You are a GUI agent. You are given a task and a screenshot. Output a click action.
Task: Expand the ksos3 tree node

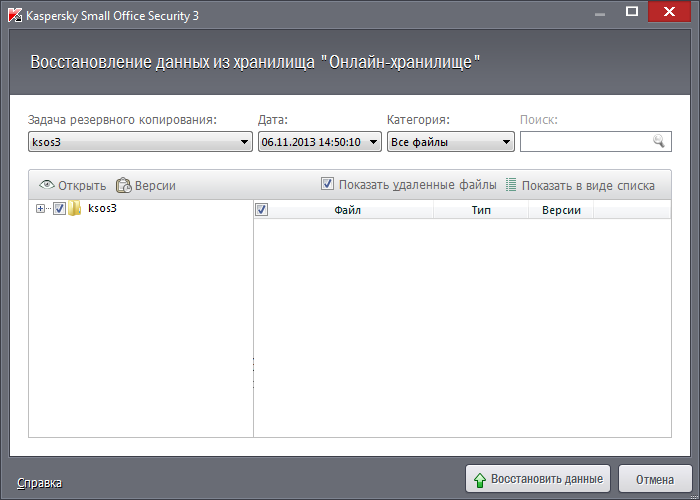[41, 208]
